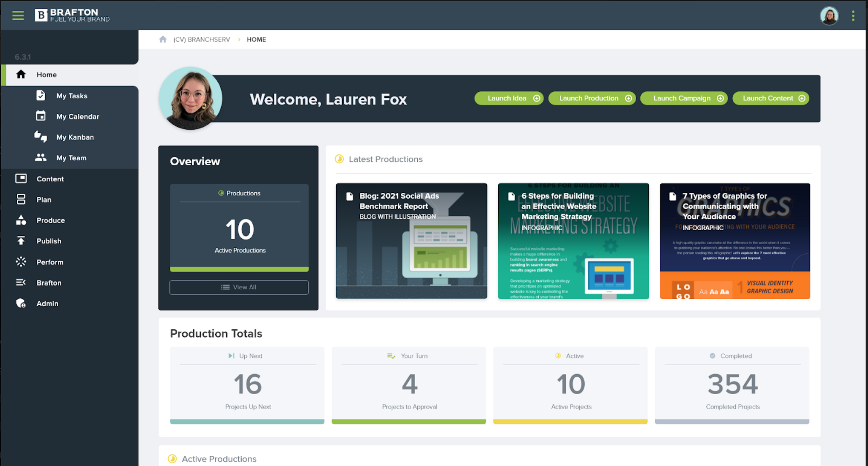Image resolution: width=868 pixels, height=466 pixels.
Task: Select the Perform sidebar item
Action: (x=50, y=262)
